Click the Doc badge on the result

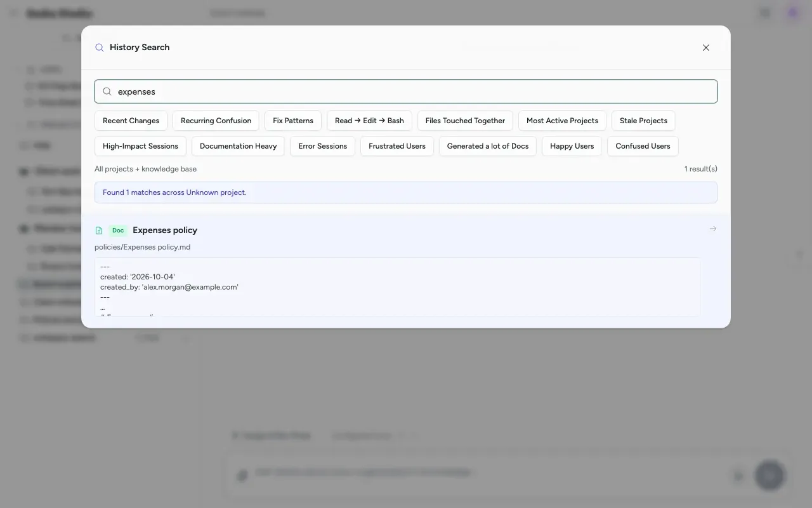(x=118, y=231)
